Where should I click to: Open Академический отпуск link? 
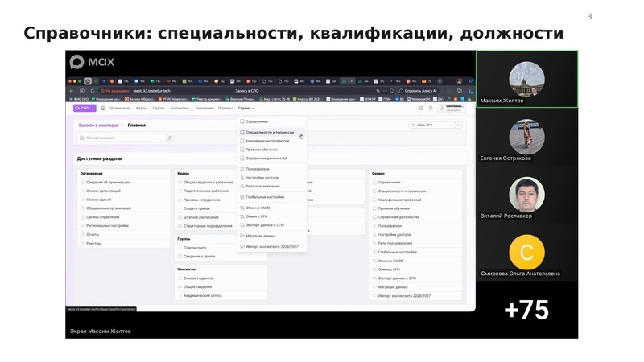(203, 295)
